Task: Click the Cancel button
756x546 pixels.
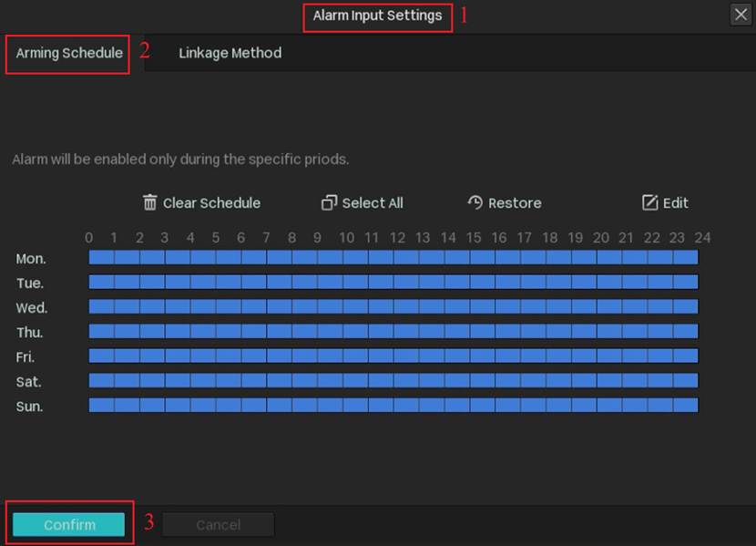Action: tap(219, 524)
